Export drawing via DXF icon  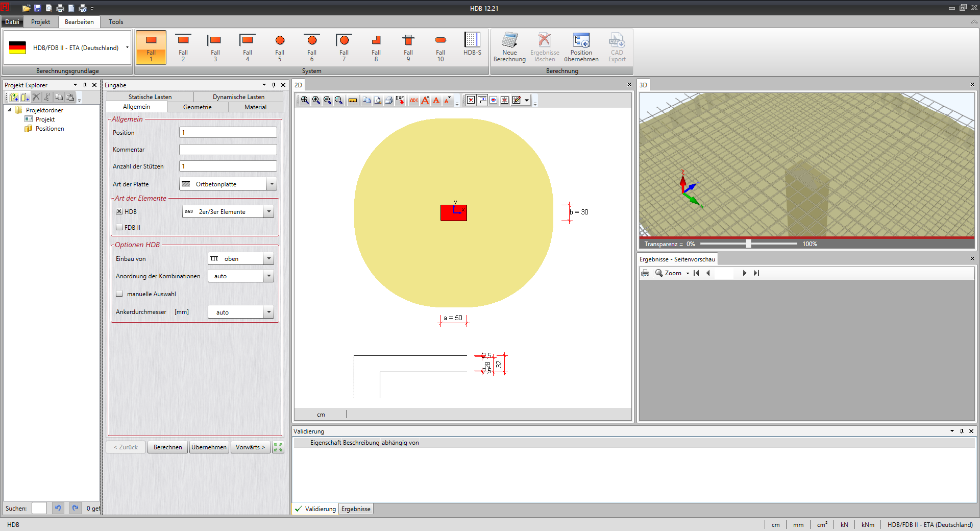[x=400, y=100]
